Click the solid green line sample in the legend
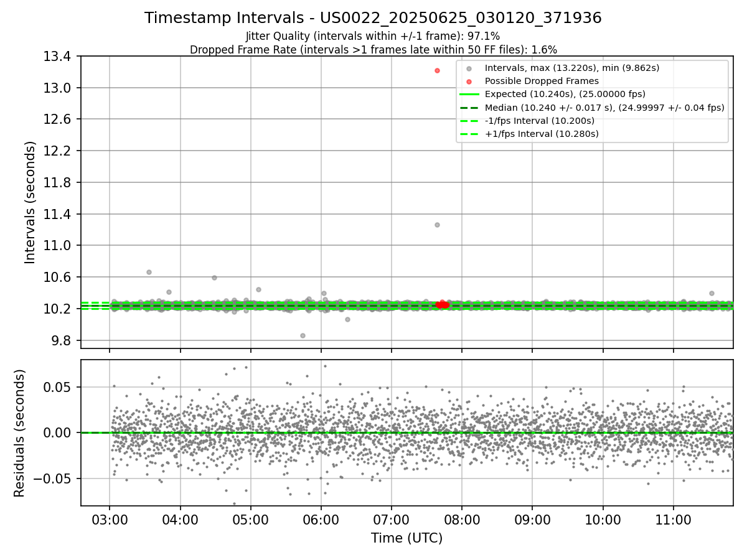This screenshot has width=747, height=560. pos(469,95)
